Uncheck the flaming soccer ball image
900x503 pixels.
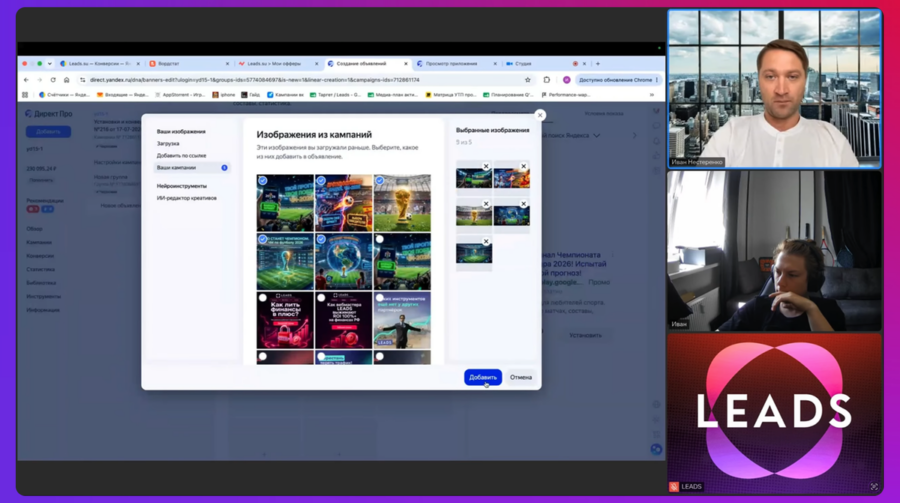(321, 180)
